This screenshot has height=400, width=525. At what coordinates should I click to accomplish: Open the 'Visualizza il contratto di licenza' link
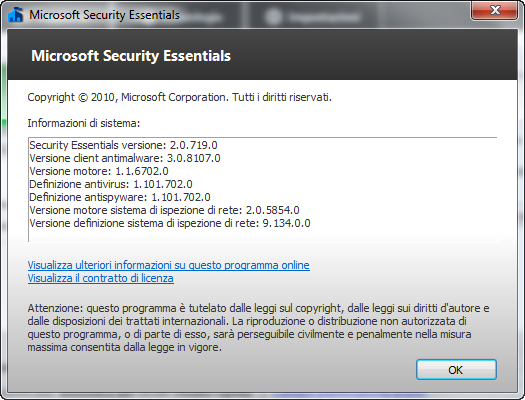click(x=100, y=278)
